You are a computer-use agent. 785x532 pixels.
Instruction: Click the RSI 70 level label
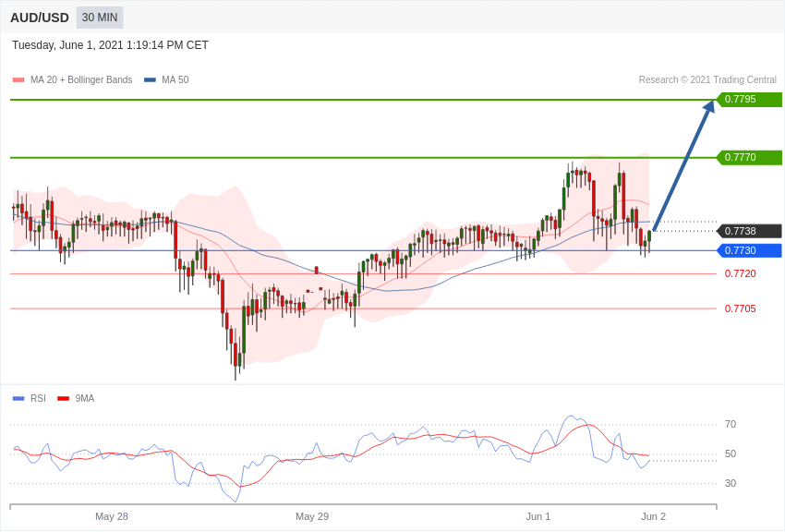(731, 424)
